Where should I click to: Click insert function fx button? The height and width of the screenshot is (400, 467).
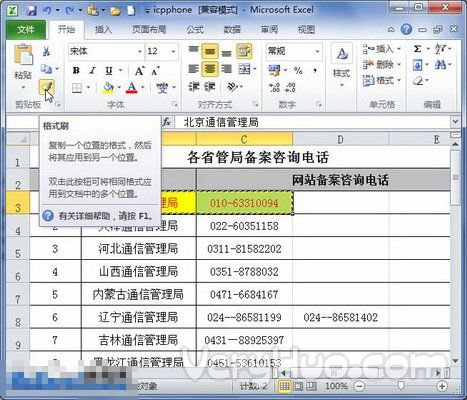click(x=167, y=122)
